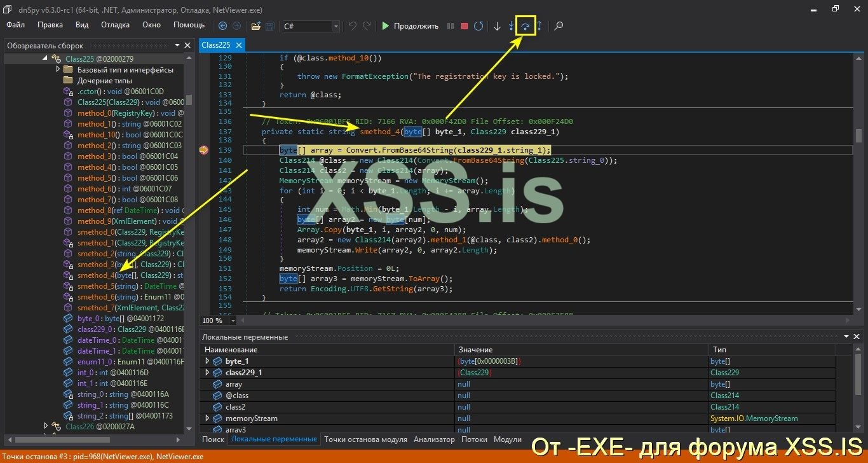Click the Restart debugging icon
868x463 pixels.
[478, 26]
